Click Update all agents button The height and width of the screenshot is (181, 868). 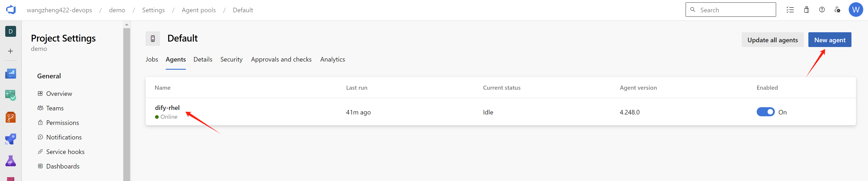pos(772,40)
